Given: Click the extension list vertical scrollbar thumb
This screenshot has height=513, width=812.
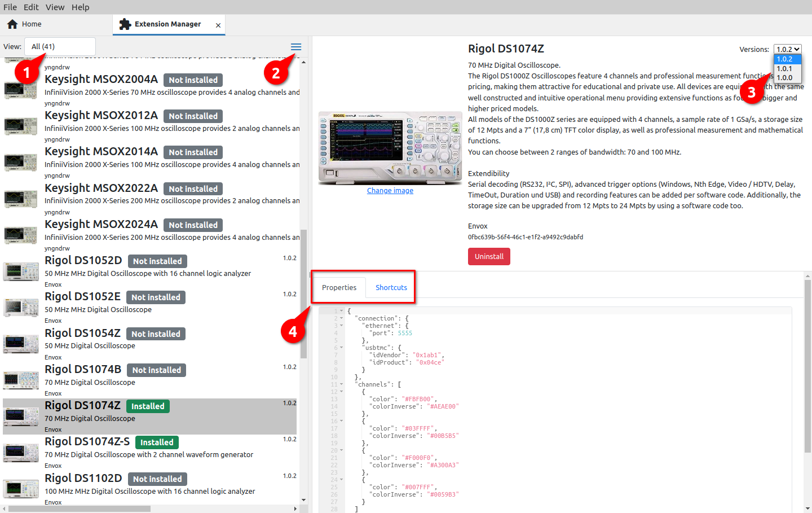Looking at the screenshot, I should (304, 293).
